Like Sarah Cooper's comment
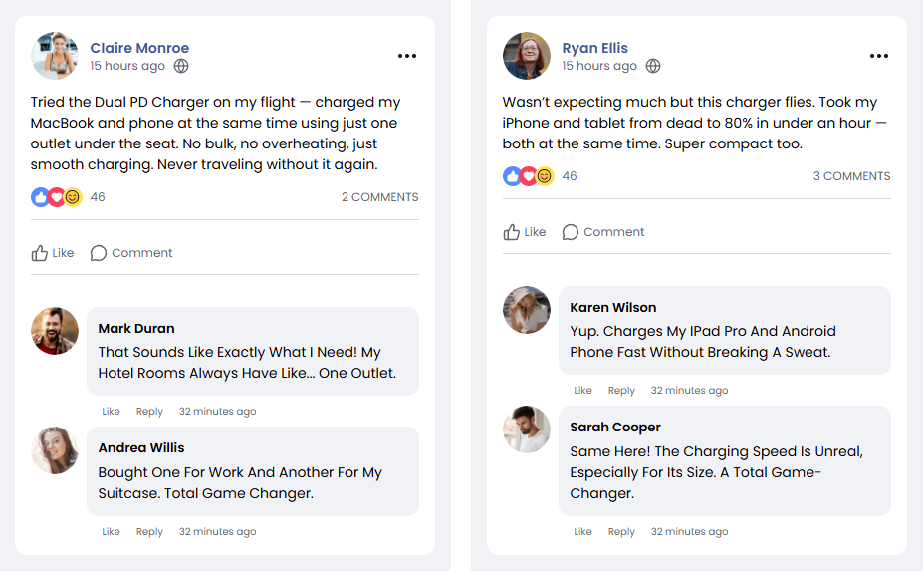 tap(582, 532)
